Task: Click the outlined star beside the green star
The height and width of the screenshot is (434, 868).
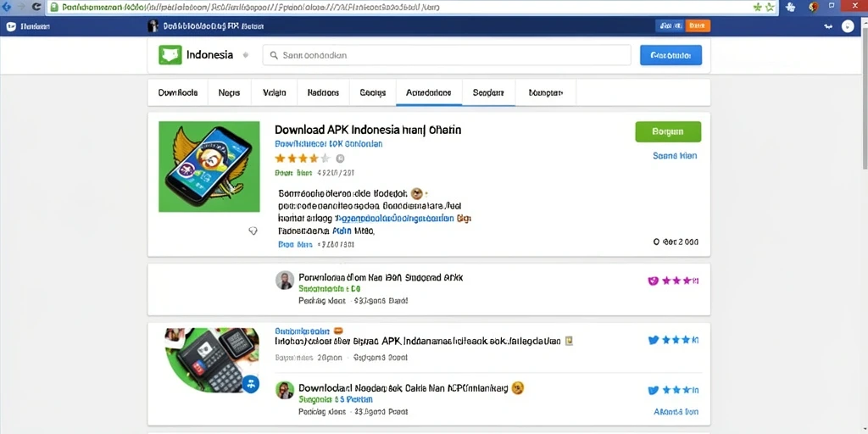Action: pos(770,7)
